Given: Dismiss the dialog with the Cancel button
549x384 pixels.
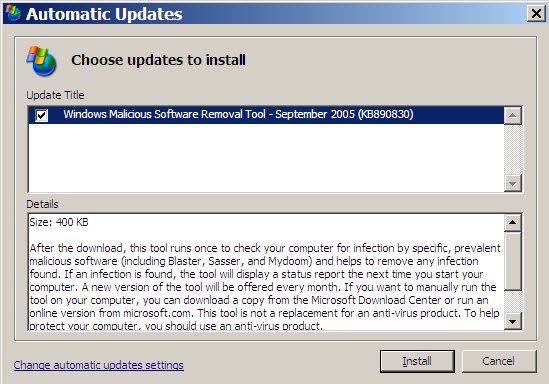Looking at the screenshot, I should click(x=499, y=361).
